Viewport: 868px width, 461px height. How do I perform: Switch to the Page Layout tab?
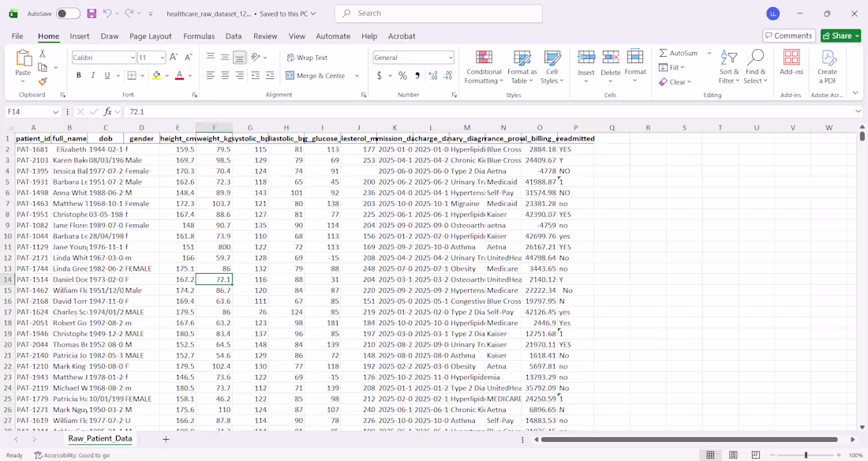click(x=151, y=36)
